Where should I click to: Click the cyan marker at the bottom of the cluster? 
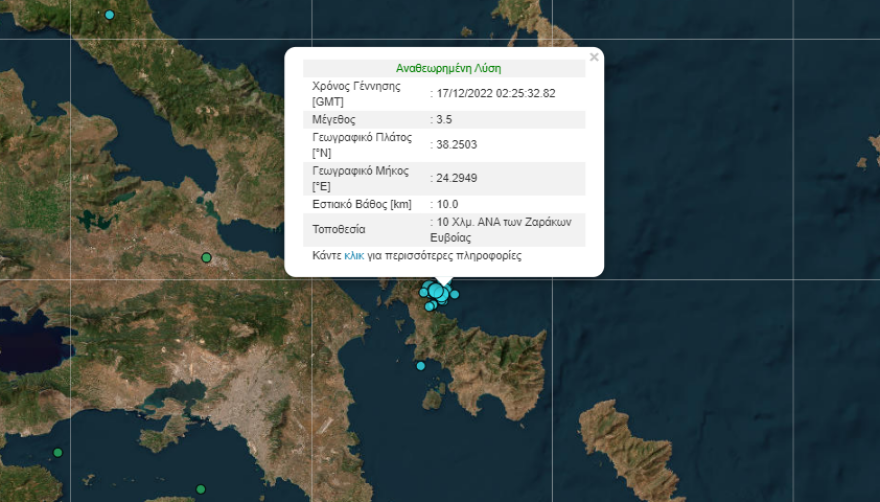coord(429,306)
